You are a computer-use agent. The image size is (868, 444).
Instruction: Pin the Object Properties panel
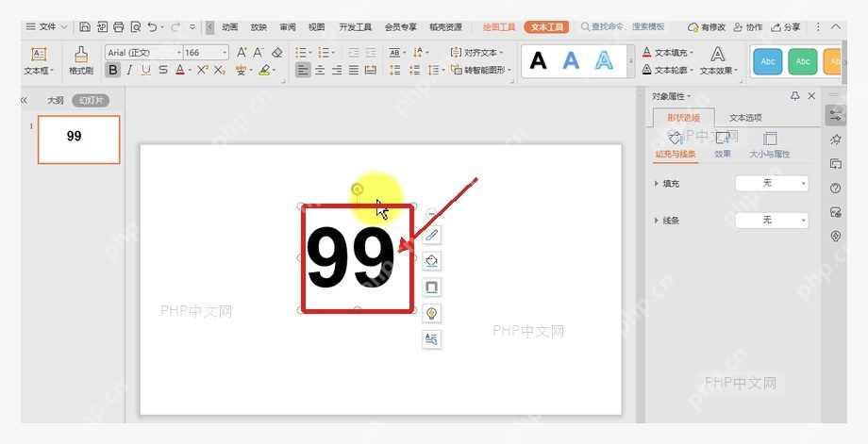[x=795, y=95]
